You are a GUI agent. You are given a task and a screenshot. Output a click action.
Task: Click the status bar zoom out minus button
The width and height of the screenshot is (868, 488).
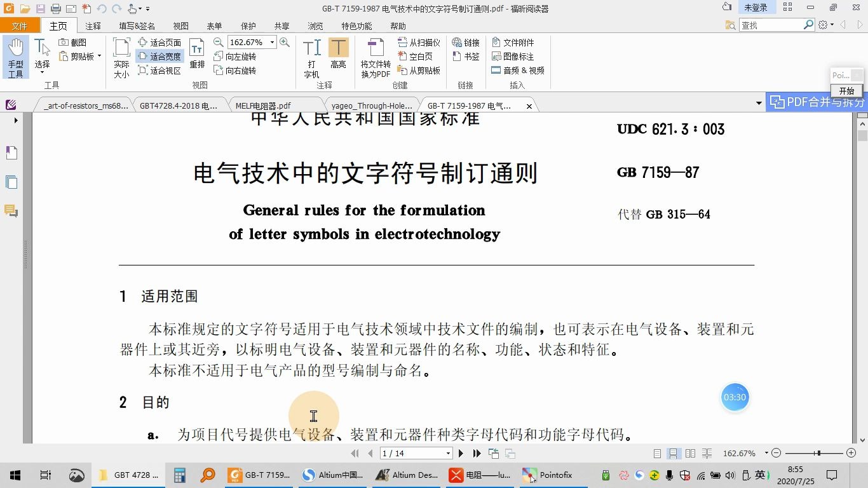click(x=776, y=453)
